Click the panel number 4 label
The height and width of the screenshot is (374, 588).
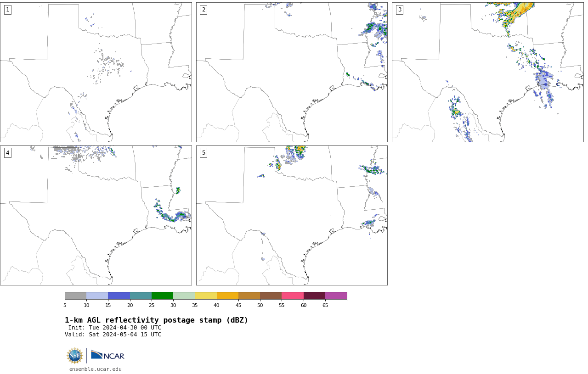(x=7, y=153)
